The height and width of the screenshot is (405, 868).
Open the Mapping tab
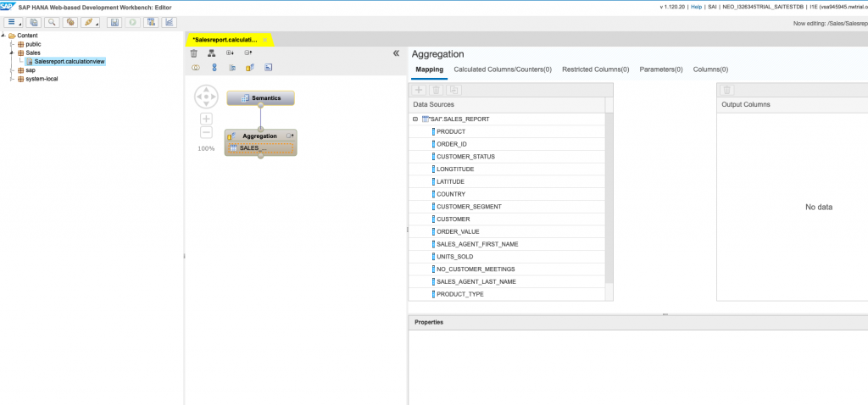point(430,69)
